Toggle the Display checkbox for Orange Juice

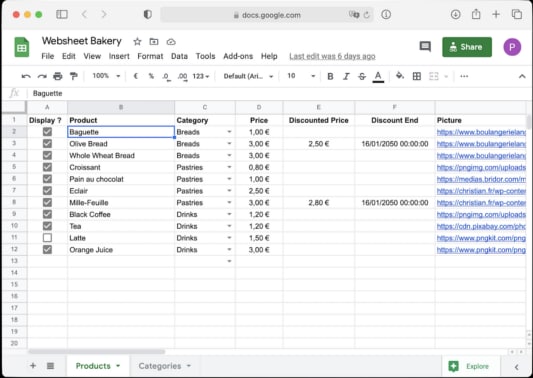point(47,250)
